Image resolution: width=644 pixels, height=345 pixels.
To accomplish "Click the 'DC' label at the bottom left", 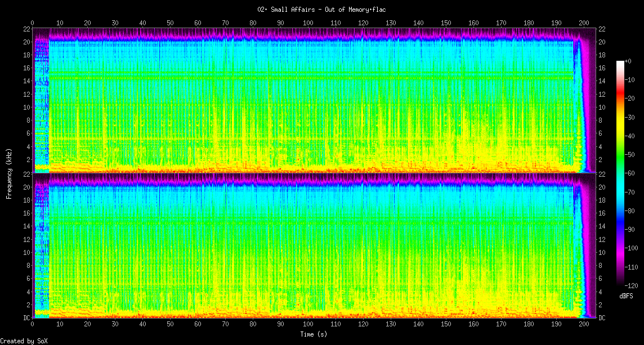I will 26,318.
